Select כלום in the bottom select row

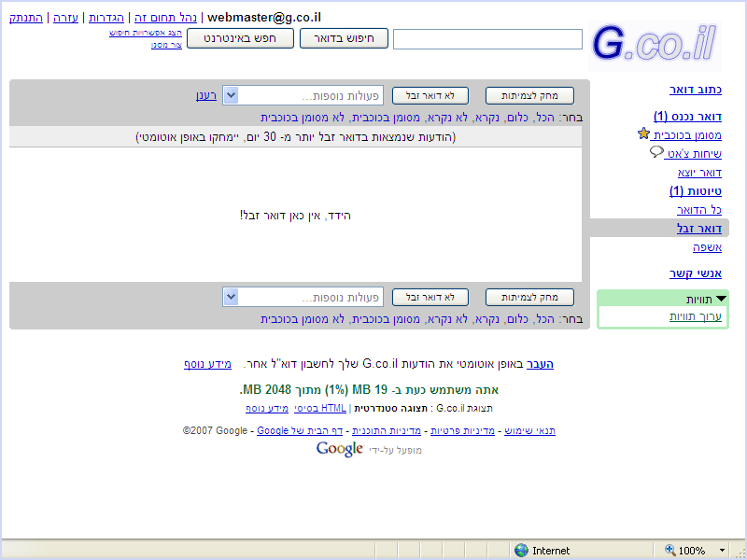click(x=517, y=319)
